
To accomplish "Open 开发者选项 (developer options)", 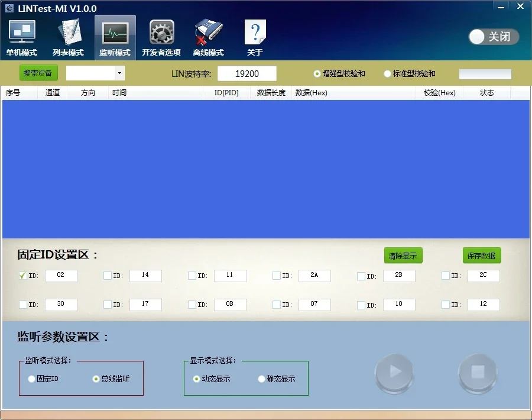I will tap(161, 37).
